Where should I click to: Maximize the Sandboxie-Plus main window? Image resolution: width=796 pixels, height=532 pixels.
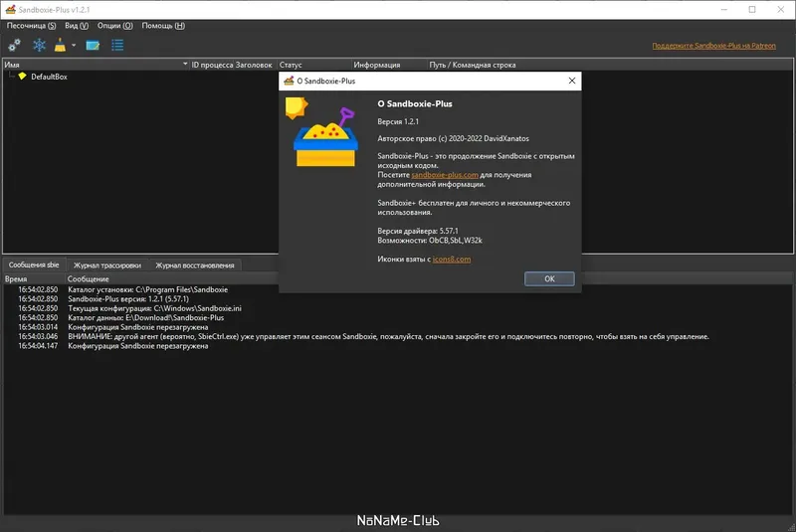point(752,9)
